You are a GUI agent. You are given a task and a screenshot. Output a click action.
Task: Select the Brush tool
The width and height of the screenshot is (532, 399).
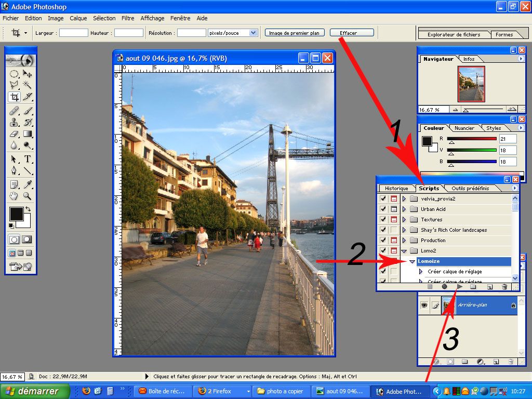point(28,111)
